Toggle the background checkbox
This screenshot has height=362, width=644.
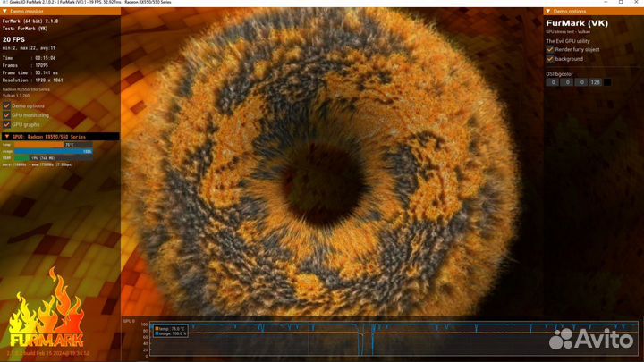coord(550,59)
